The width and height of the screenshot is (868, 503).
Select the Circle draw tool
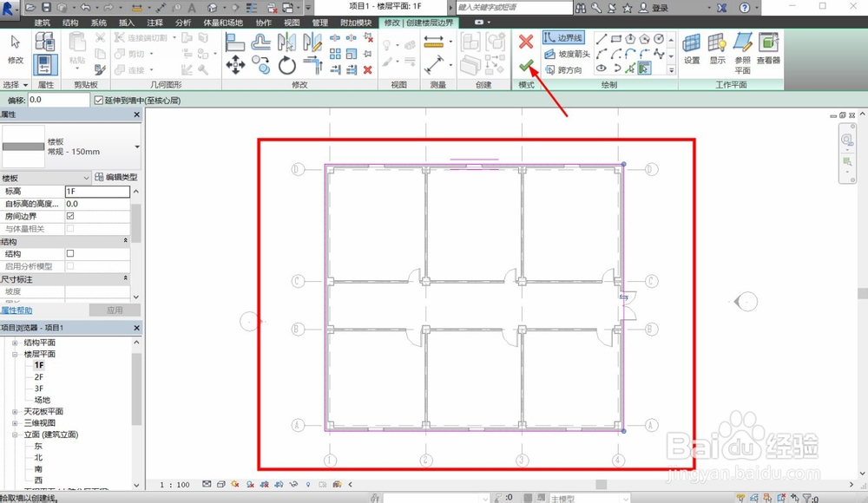659,39
